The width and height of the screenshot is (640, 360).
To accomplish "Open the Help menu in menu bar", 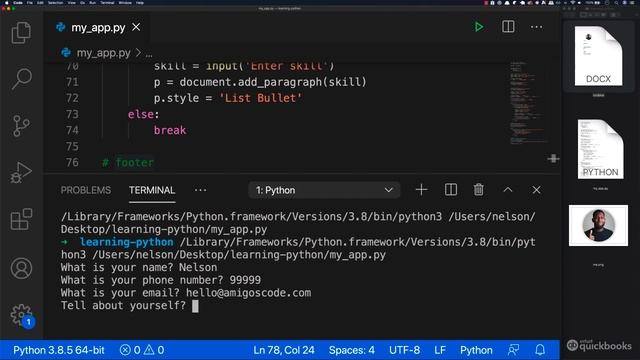I will point(140,2).
